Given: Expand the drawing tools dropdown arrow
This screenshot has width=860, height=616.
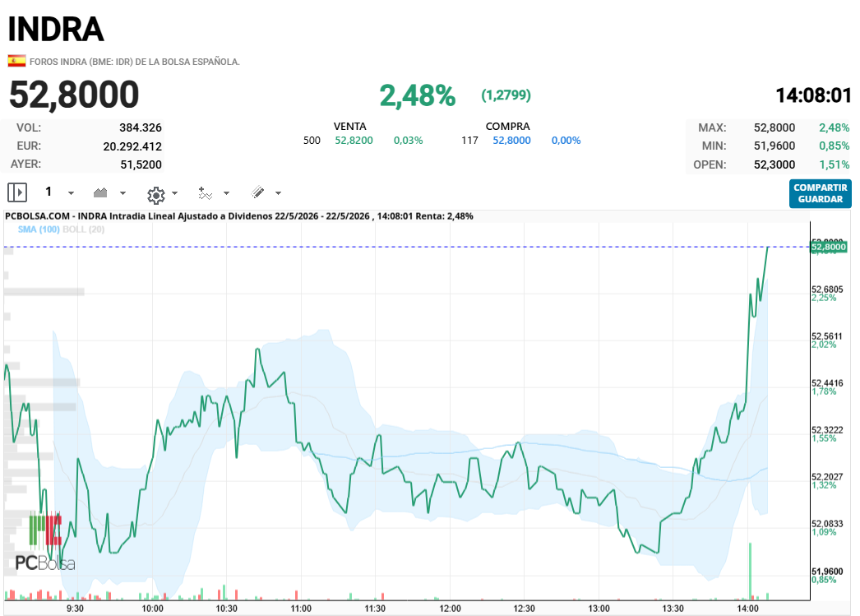Looking at the screenshot, I should coord(278,193).
